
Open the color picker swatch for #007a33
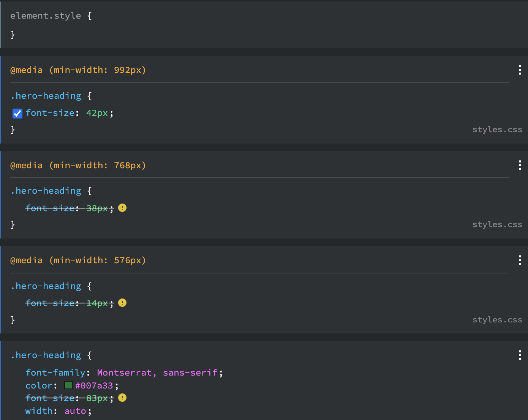[x=68, y=385]
